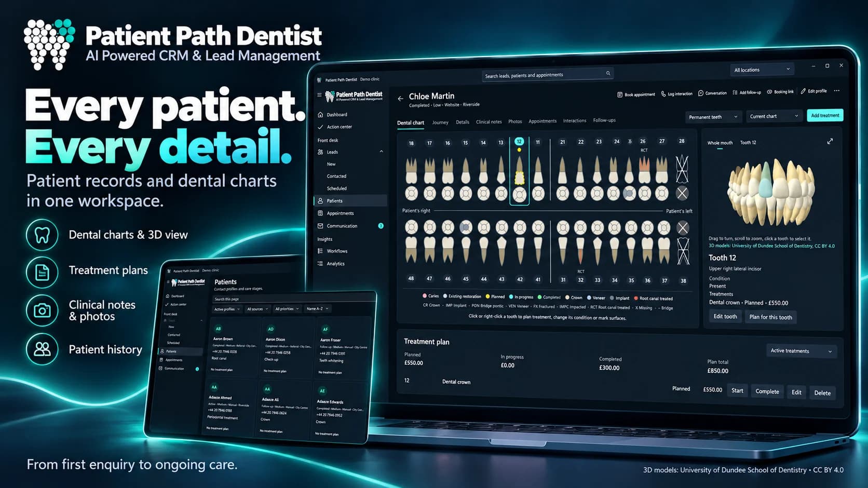Open Active profiles filter on tablet

227,309
